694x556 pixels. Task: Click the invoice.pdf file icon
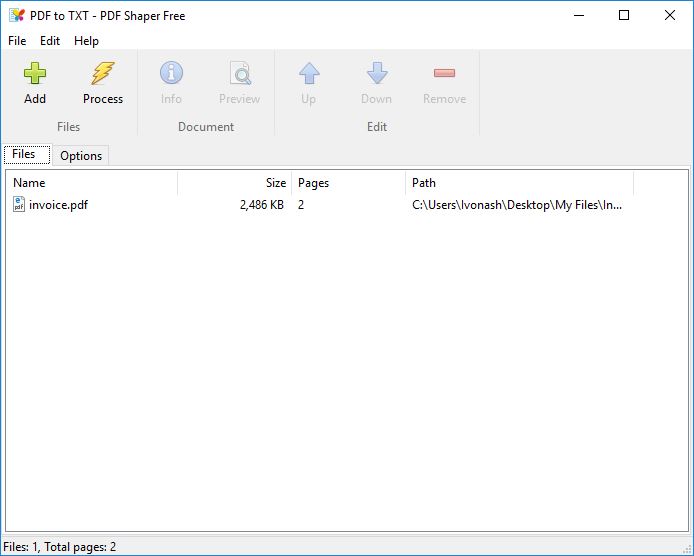(19, 204)
